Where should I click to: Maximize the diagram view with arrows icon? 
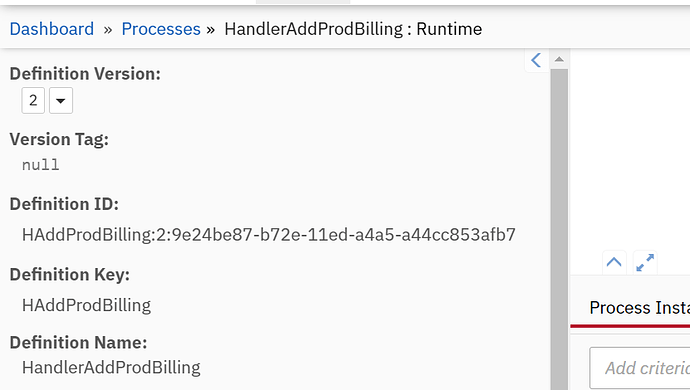(645, 262)
